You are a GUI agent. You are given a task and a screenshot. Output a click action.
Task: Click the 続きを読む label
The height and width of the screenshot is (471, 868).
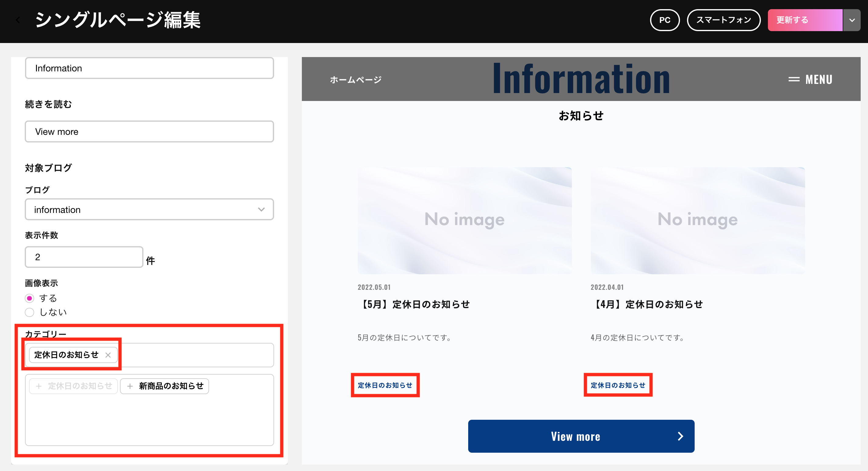coord(48,104)
